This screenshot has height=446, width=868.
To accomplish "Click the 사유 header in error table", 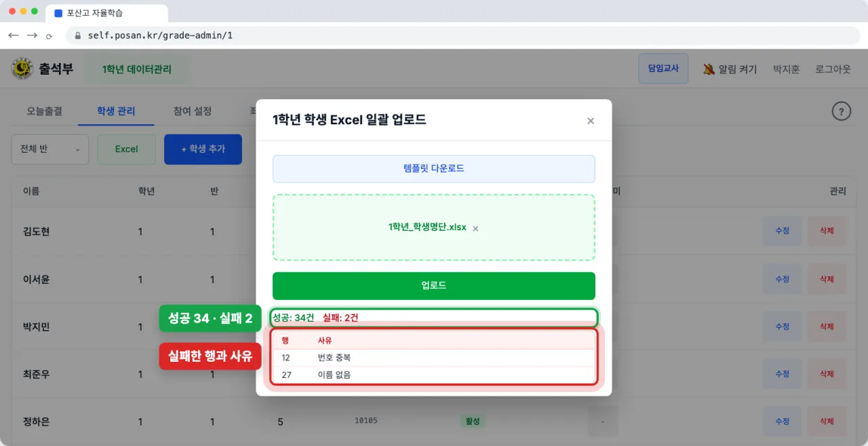I will [325, 340].
